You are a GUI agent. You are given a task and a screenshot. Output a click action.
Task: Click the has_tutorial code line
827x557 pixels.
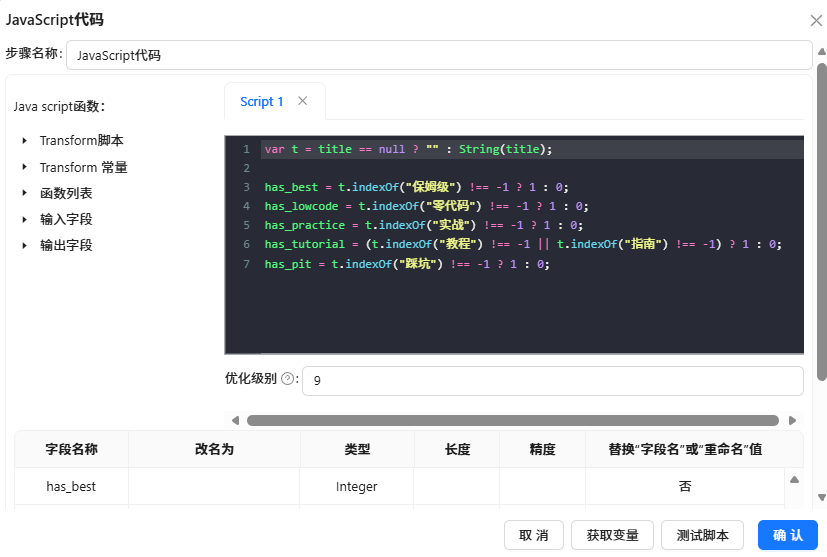point(523,244)
